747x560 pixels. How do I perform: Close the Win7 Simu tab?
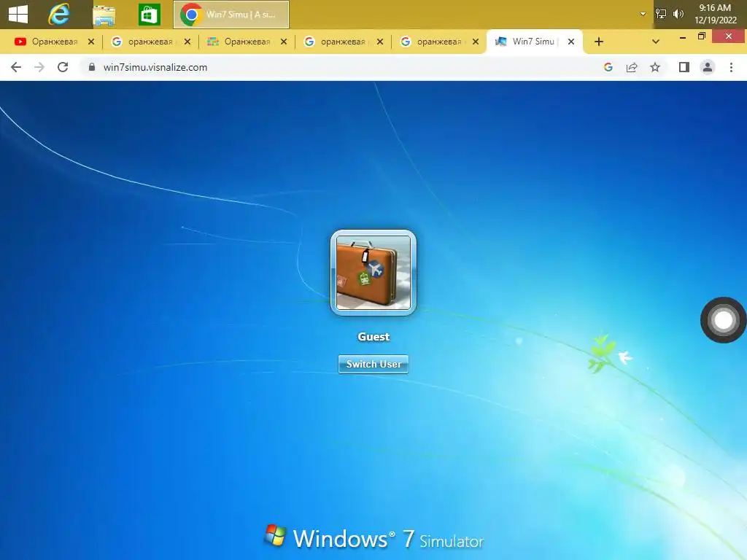tap(570, 42)
